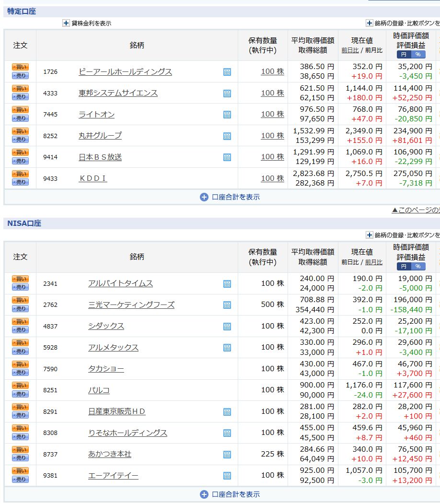The width and height of the screenshot is (440, 504).
Task: Sell りそなホールディングス shares
Action: [20, 436]
